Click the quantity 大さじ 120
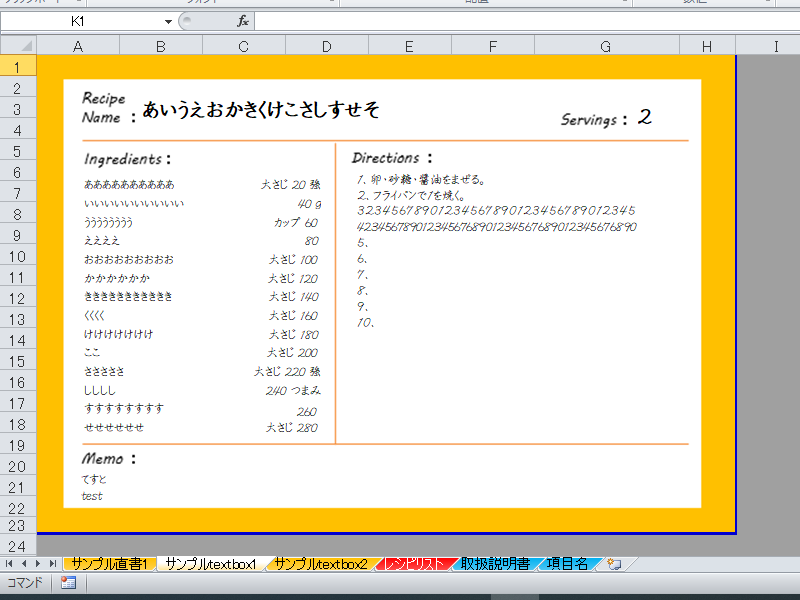800x600 pixels. (293, 279)
